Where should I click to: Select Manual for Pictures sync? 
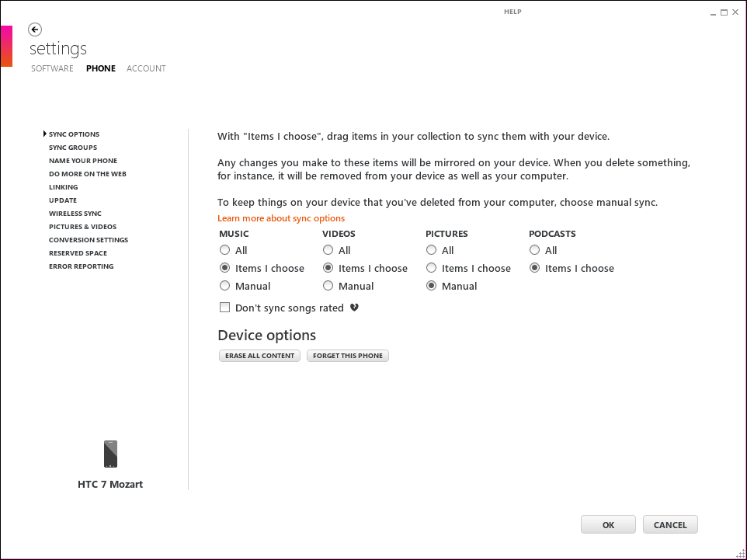click(x=431, y=286)
